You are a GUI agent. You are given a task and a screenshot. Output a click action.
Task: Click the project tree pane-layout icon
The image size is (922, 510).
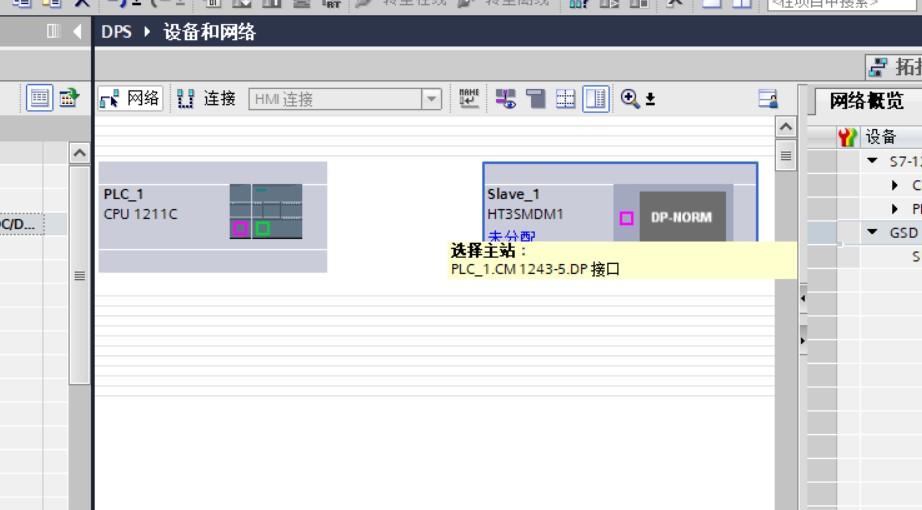pyautogui.click(x=52, y=31)
